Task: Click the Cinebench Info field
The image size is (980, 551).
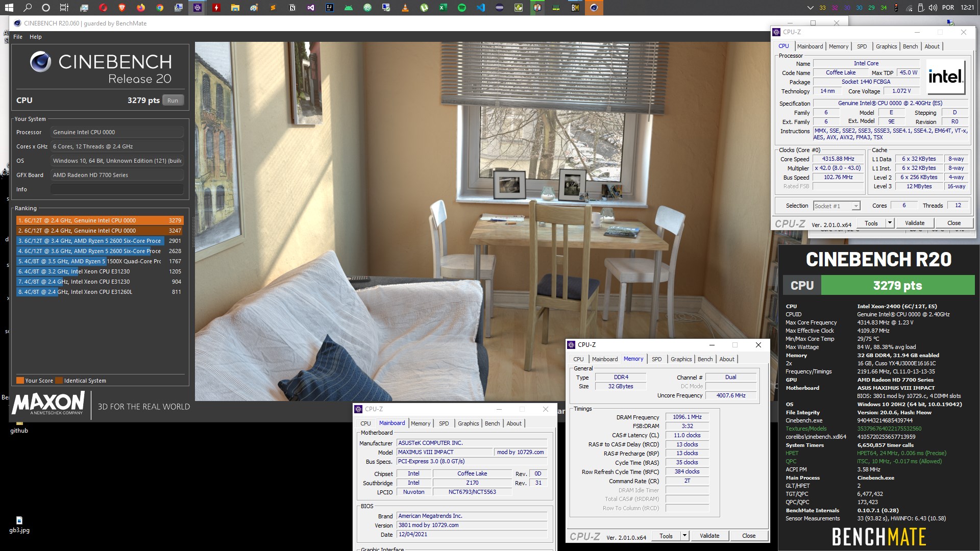Action: [117, 189]
